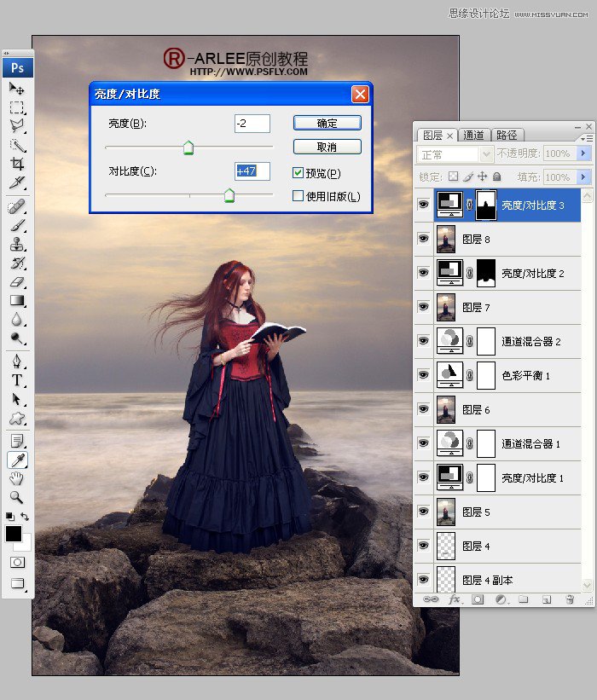Add a layer mask
597x700 pixels.
[x=478, y=599]
